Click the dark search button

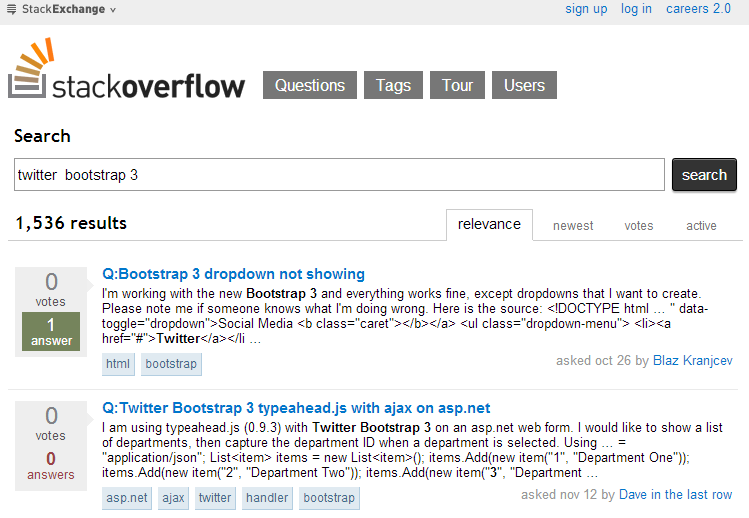(704, 174)
